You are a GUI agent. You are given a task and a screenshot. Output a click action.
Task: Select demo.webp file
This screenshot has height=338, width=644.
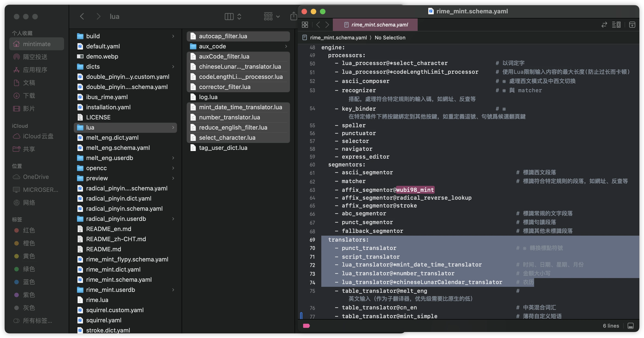pos(125,56)
